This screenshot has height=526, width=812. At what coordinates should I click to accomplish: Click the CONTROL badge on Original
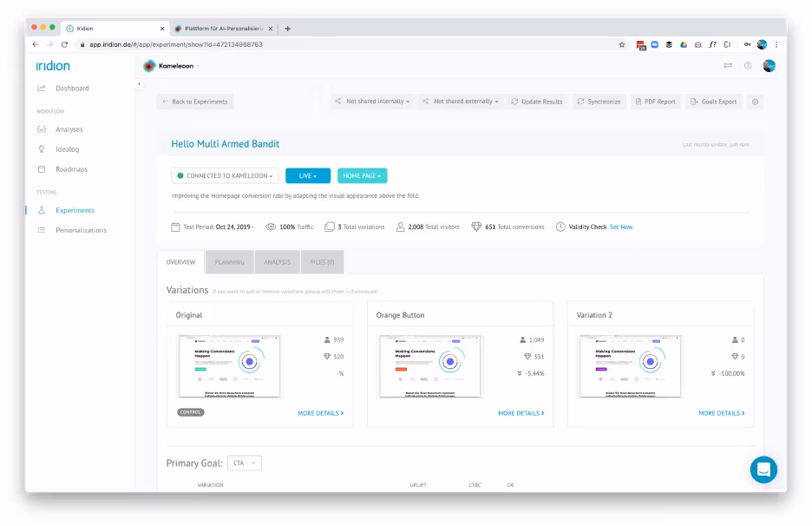tap(191, 412)
